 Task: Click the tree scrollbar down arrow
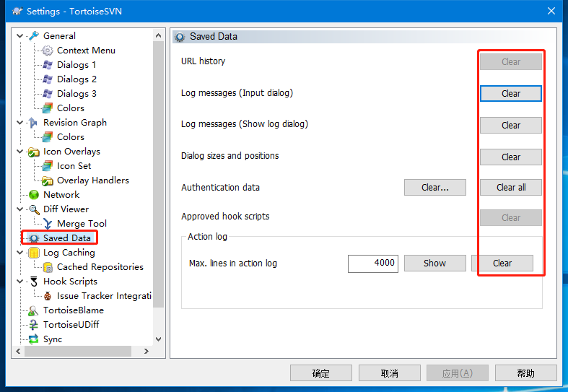click(158, 339)
